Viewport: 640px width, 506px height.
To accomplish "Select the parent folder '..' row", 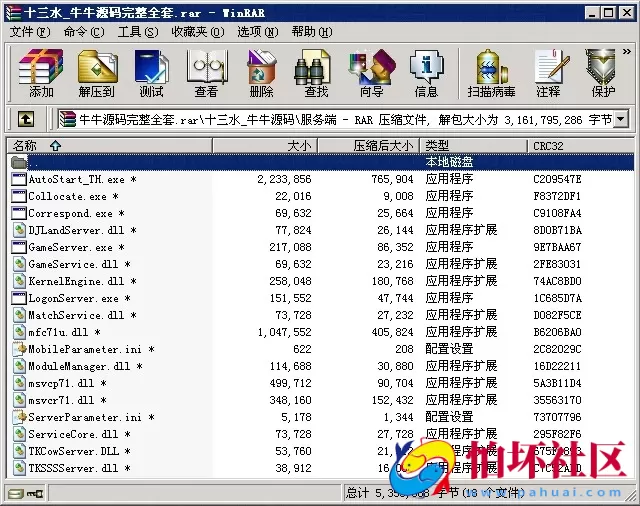I will click(320, 162).
